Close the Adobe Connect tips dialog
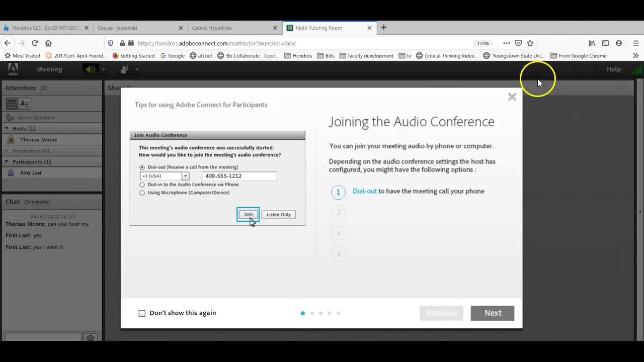Screen dimensions: 644x362 [512, 97]
